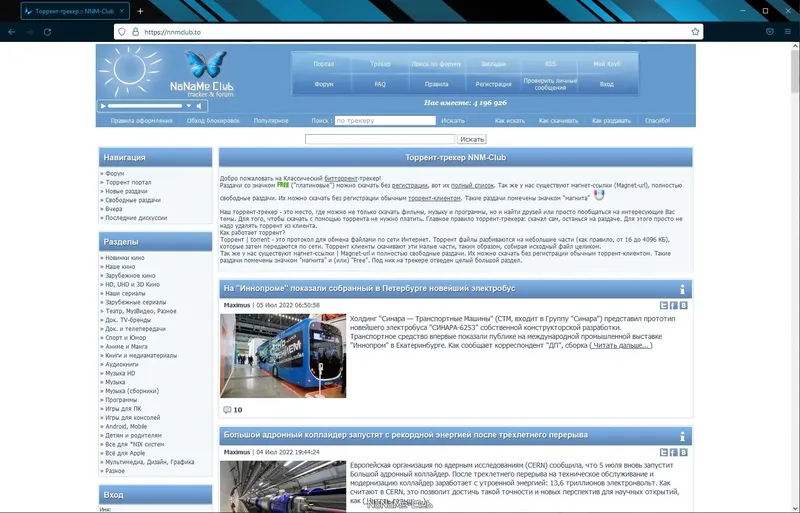Open Новые раздачи in Навигация
Screen dimensions: 800x513
pyautogui.click(x=126, y=191)
